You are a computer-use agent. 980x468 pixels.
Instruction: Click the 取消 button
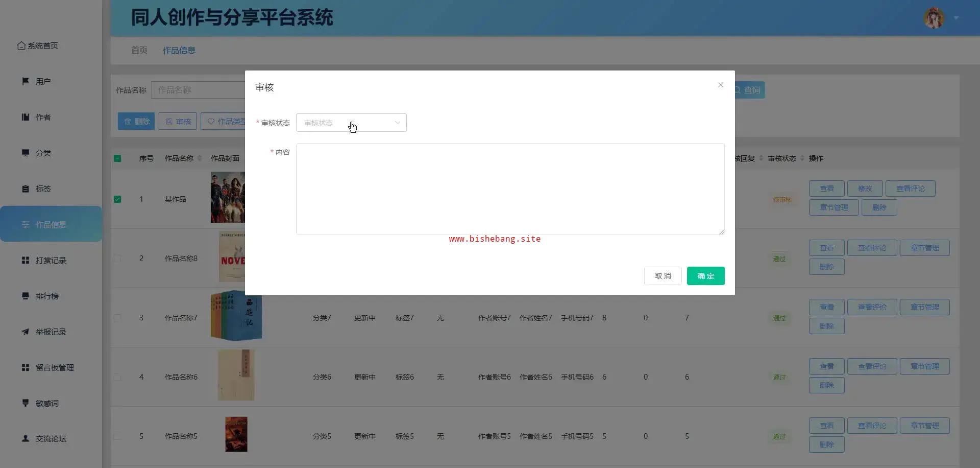[663, 276]
